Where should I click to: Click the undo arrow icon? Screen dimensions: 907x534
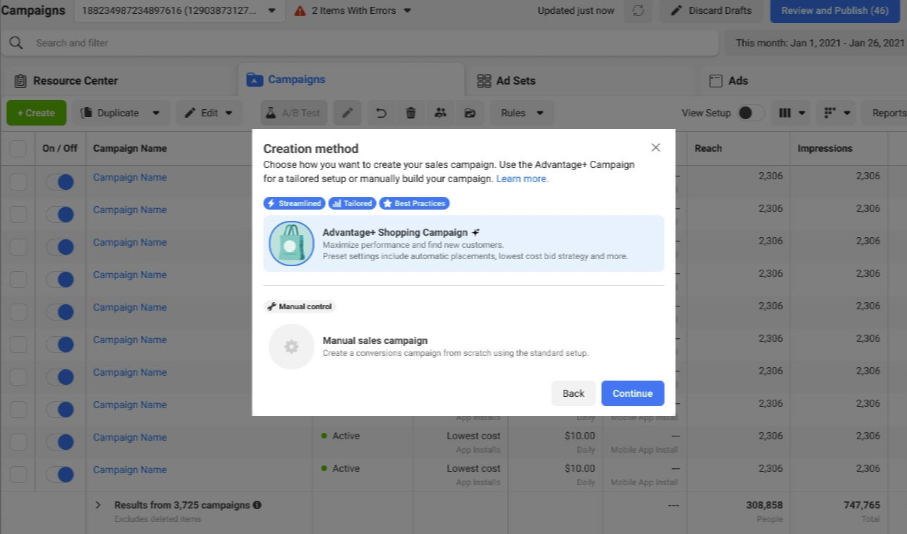coord(381,113)
